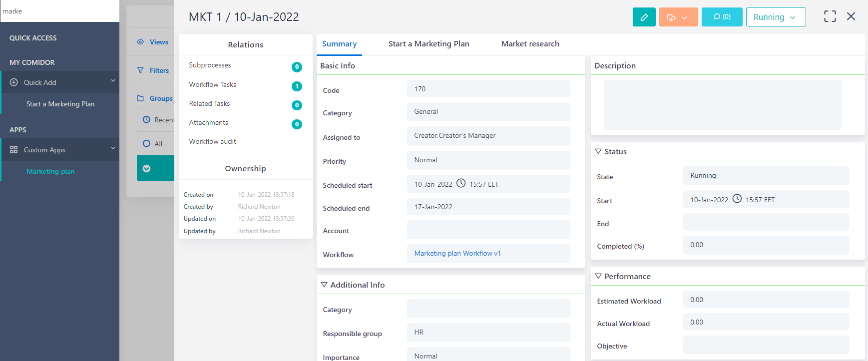This screenshot has height=361, width=868.
Task: Open the orange cloud download dropdown
Action: 678,17
